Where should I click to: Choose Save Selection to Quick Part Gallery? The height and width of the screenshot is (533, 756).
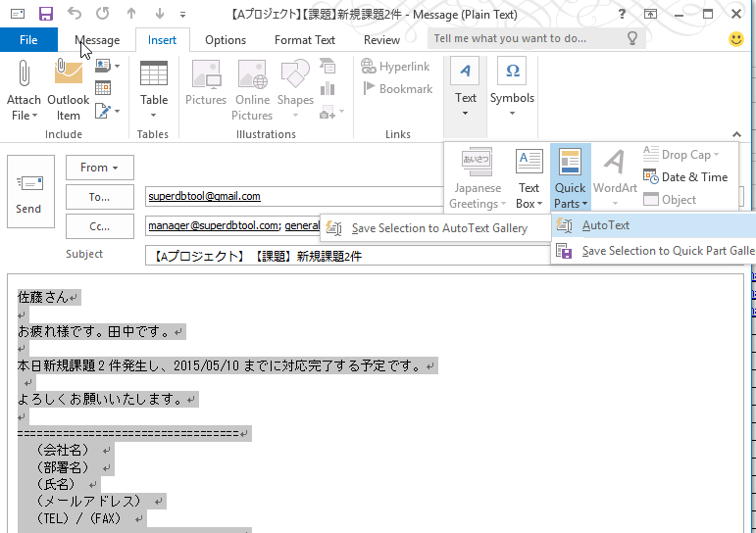[x=654, y=251]
